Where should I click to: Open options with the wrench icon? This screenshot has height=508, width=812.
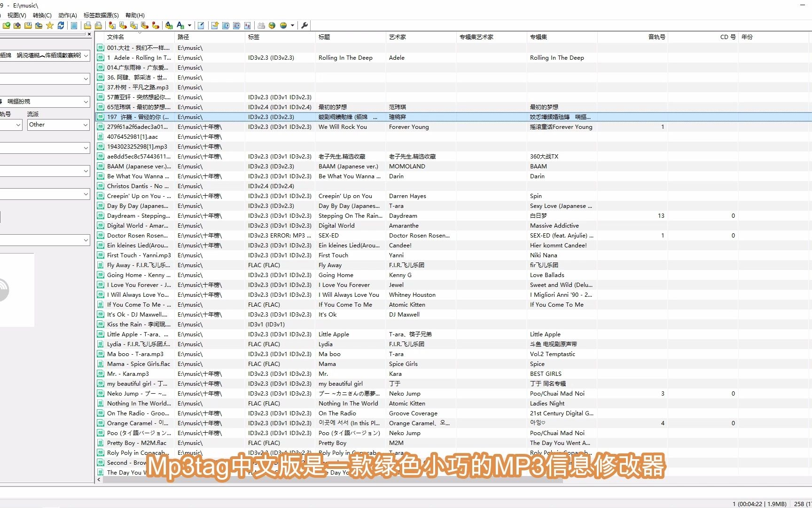click(304, 25)
